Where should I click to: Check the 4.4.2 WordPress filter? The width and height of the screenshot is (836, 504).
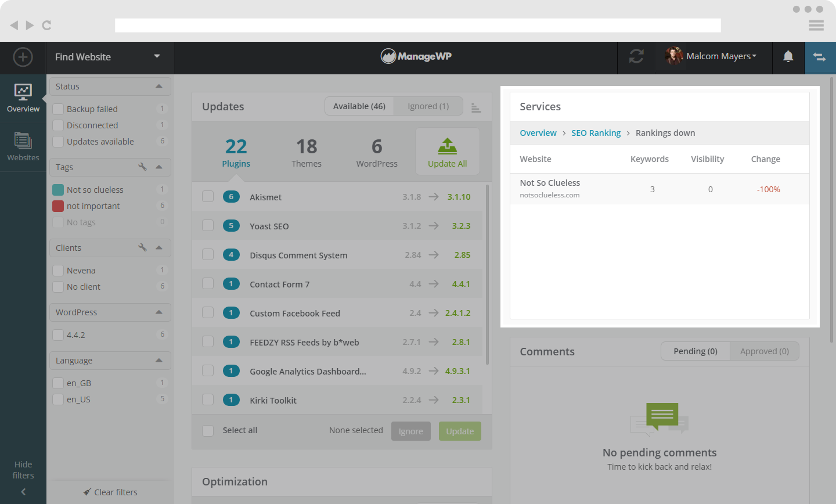click(58, 335)
